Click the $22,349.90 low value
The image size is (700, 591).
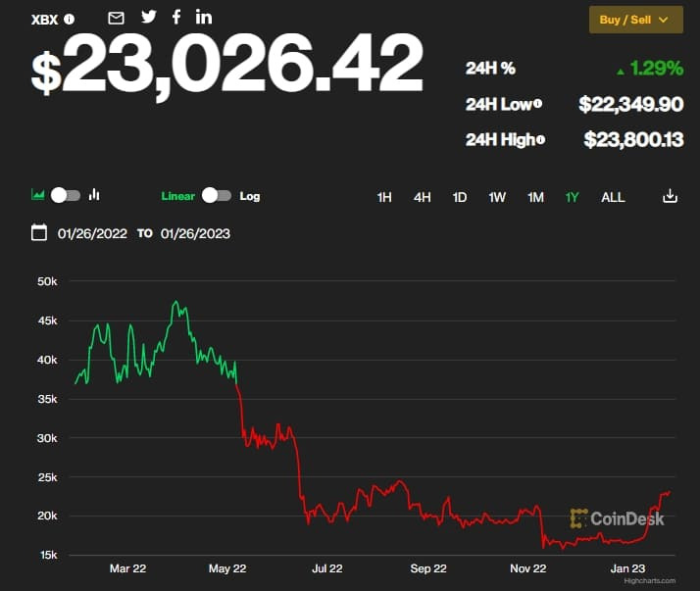630,105
